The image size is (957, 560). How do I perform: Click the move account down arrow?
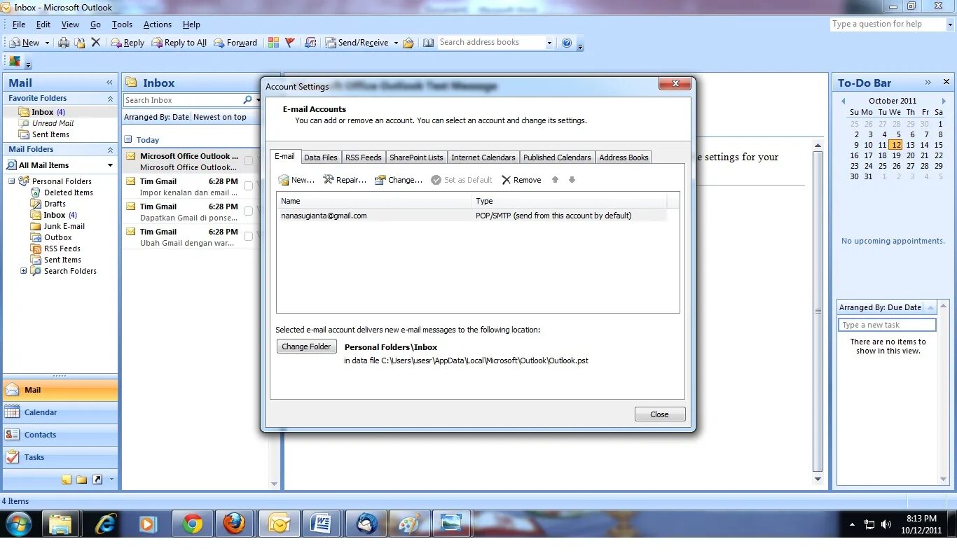(x=572, y=180)
